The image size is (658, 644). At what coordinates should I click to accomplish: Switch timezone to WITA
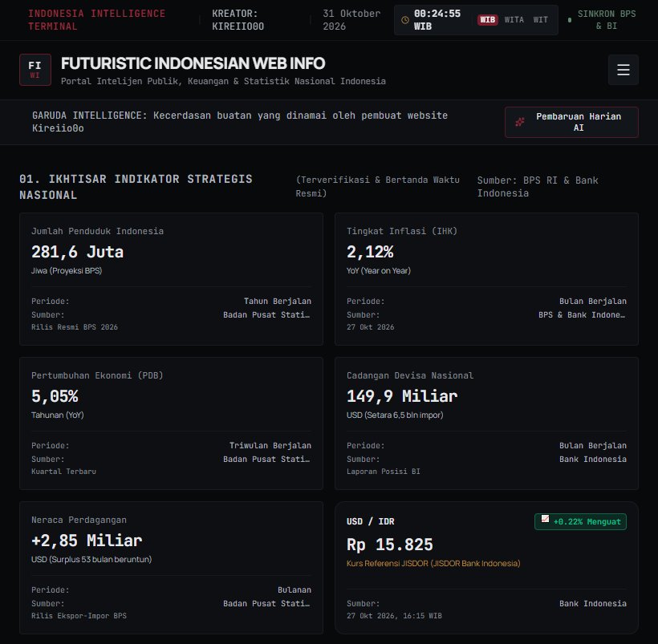click(514, 20)
